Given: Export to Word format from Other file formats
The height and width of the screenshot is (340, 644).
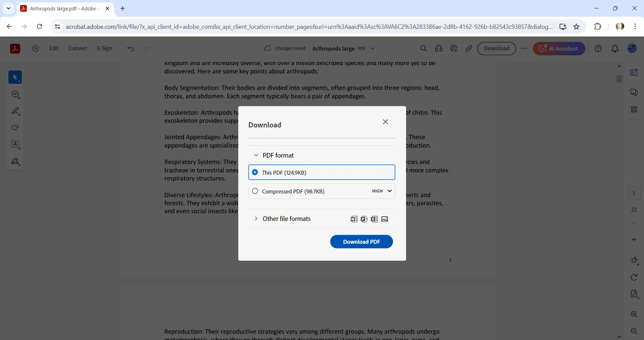Looking at the screenshot, I should click(354, 219).
